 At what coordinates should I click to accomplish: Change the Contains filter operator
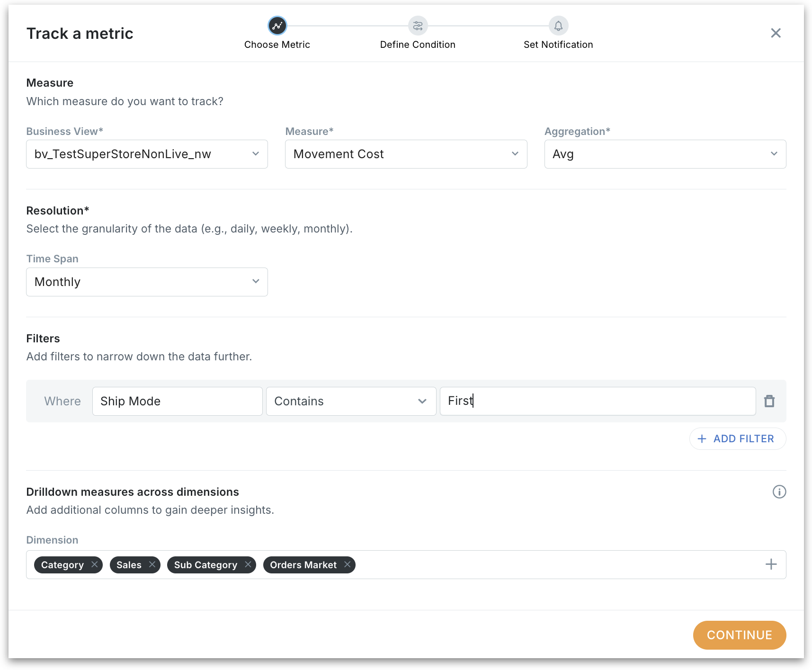point(351,401)
